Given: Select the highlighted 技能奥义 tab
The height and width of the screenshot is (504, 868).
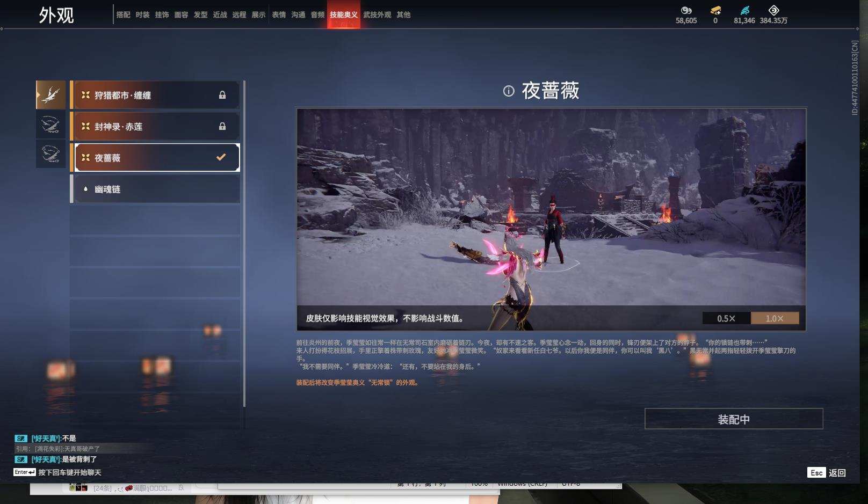Looking at the screenshot, I should click(344, 15).
